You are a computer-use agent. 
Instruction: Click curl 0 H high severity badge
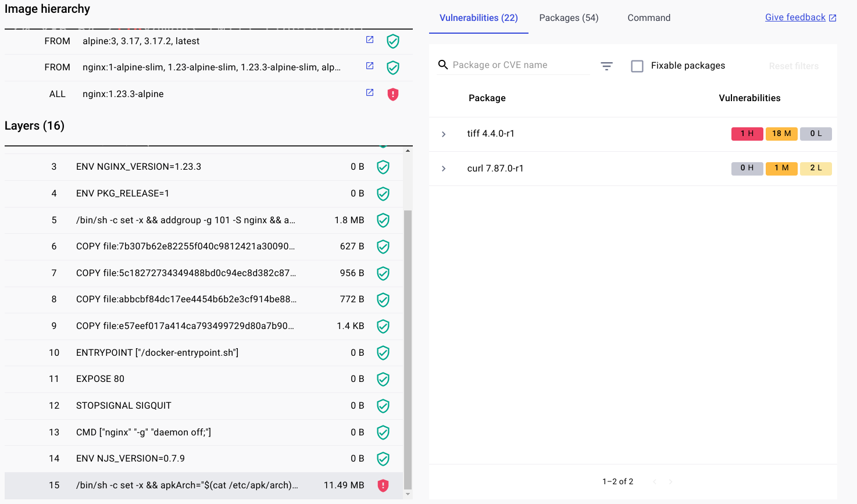747,168
